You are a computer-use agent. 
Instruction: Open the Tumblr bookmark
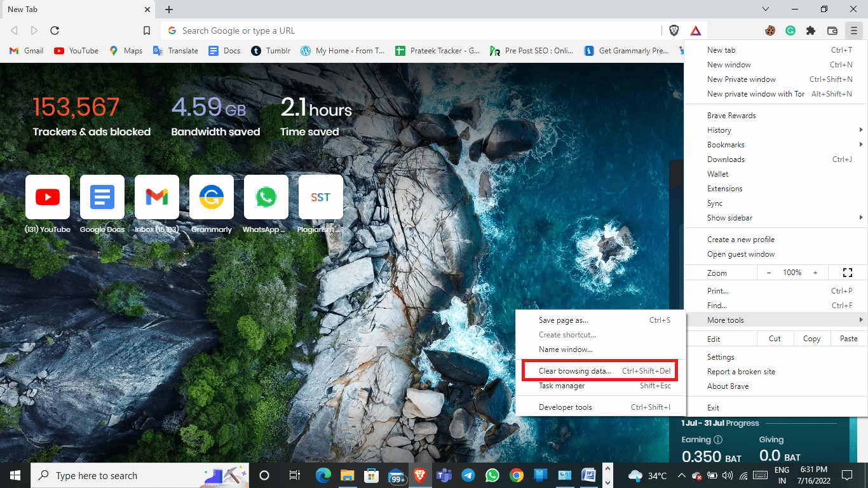(271, 51)
